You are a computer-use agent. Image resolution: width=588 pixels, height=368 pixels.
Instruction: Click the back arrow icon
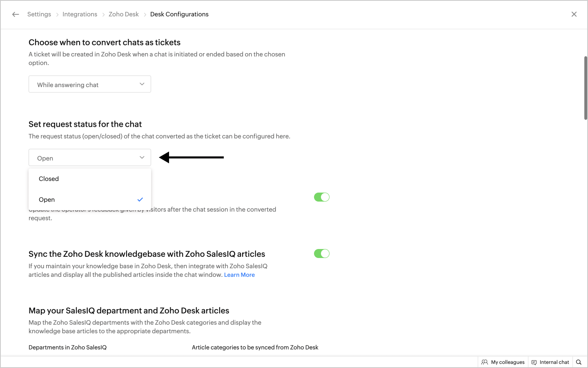(x=16, y=14)
